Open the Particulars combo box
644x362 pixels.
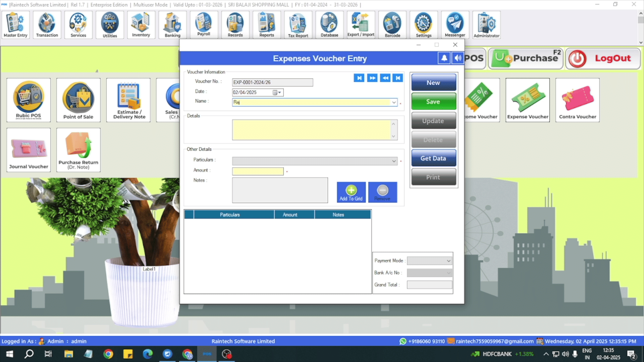(394, 161)
